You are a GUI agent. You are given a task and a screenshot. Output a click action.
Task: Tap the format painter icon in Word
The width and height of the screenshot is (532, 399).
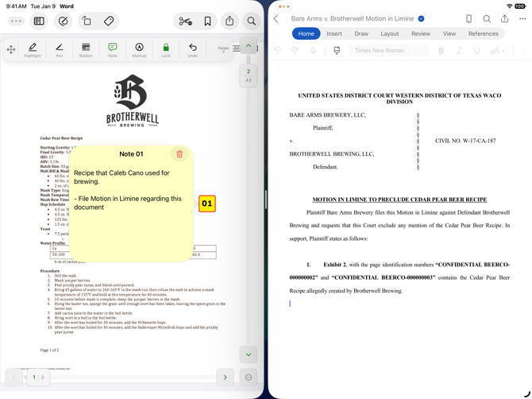click(x=337, y=51)
